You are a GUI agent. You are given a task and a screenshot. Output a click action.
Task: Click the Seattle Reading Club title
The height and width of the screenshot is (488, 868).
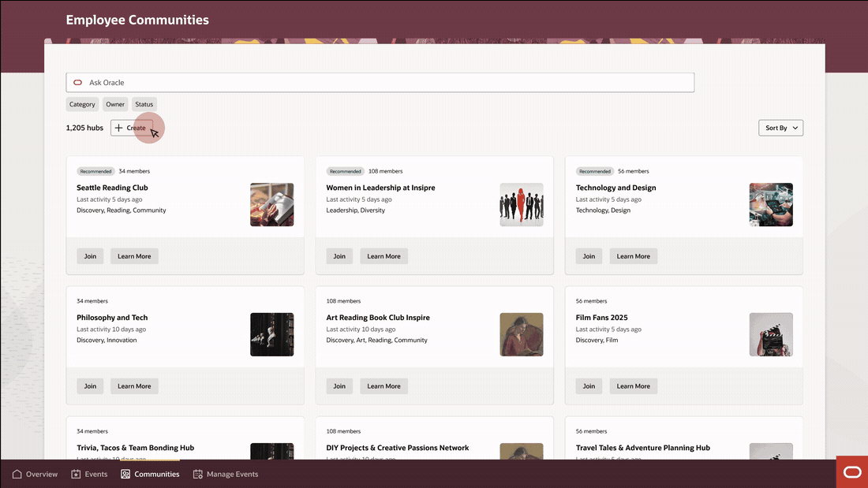[112, 188]
